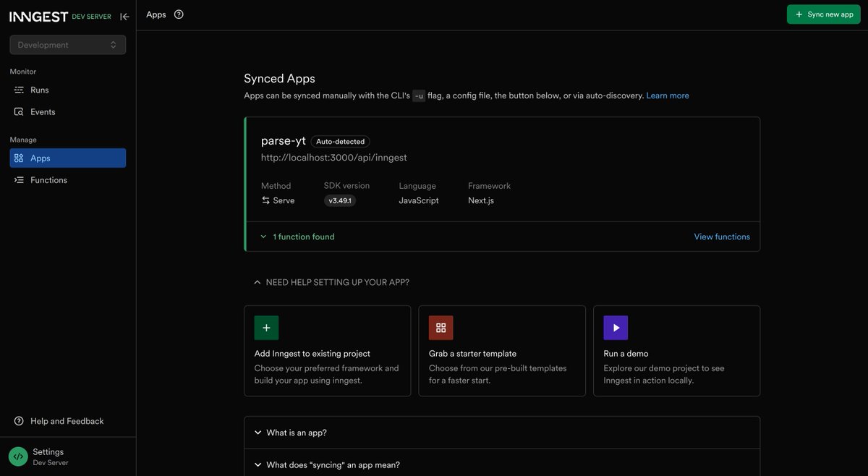Click the Auto-detected badge
This screenshot has height=476, width=868.
click(x=341, y=142)
